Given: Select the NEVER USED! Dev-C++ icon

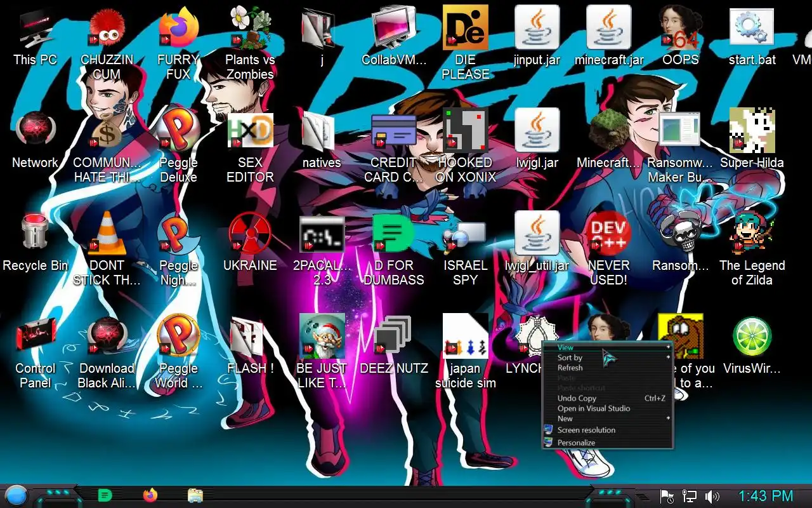Looking at the screenshot, I should [x=608, y=234].
